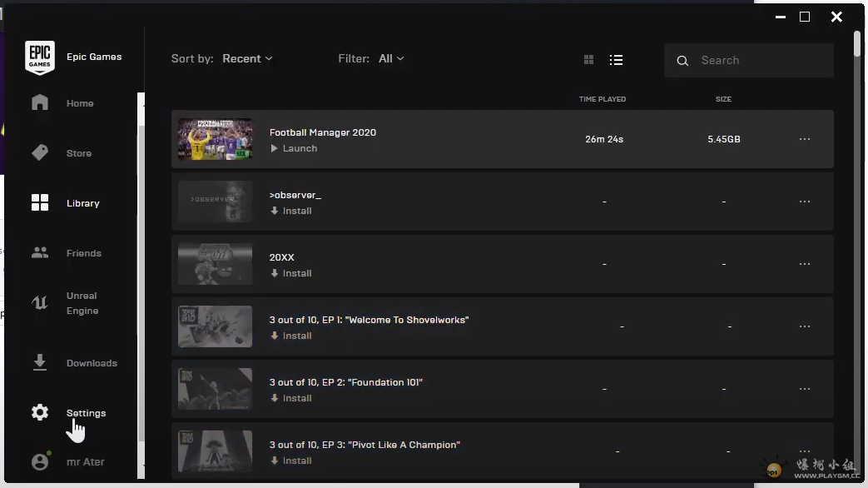Viewport: 868px width, 488px height.
Task: Install 3 out of 10 EP 3
Action: (x=291, y=461)
